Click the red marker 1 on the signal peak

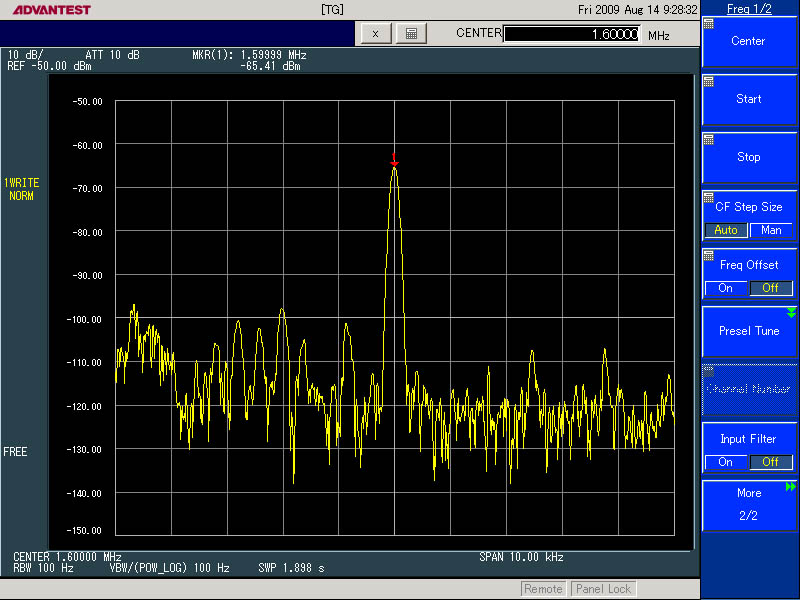click(x=395, y=159)
